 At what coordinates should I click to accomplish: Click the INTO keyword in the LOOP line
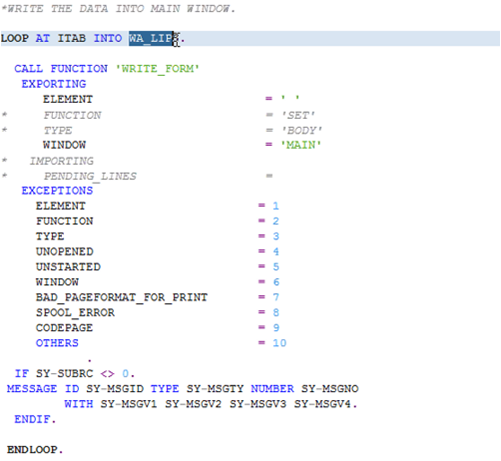[108, 38]
